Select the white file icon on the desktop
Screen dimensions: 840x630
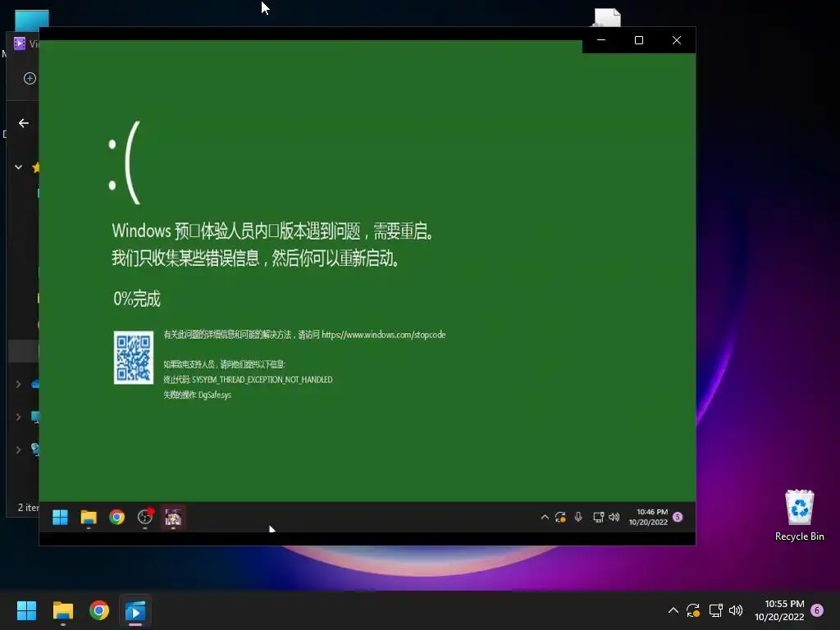point(608,17)
